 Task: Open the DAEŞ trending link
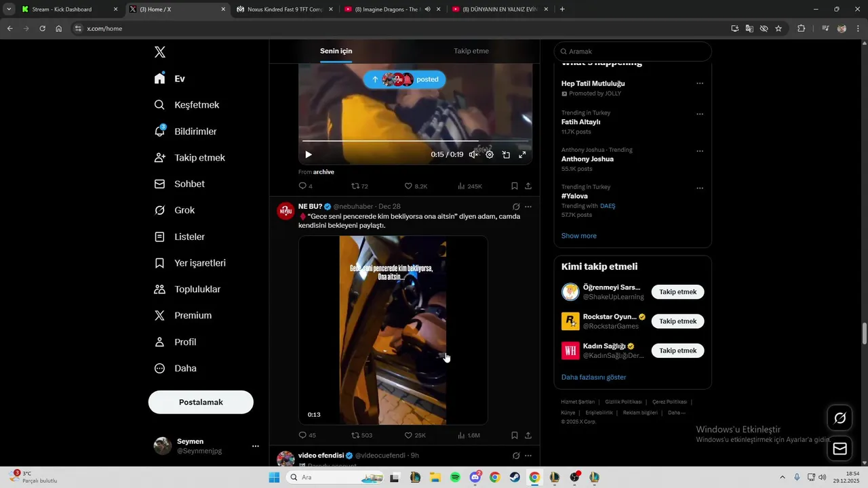pyautogui.click(x=608, y=206)
